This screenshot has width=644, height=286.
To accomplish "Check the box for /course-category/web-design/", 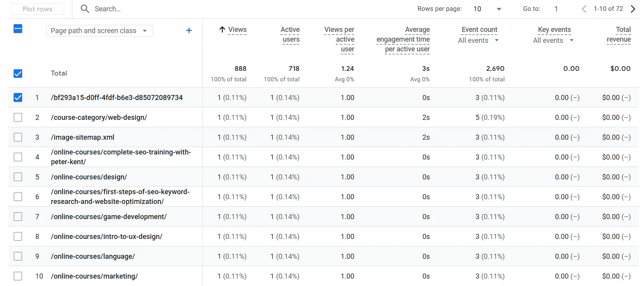I will (x=18, y=118).
